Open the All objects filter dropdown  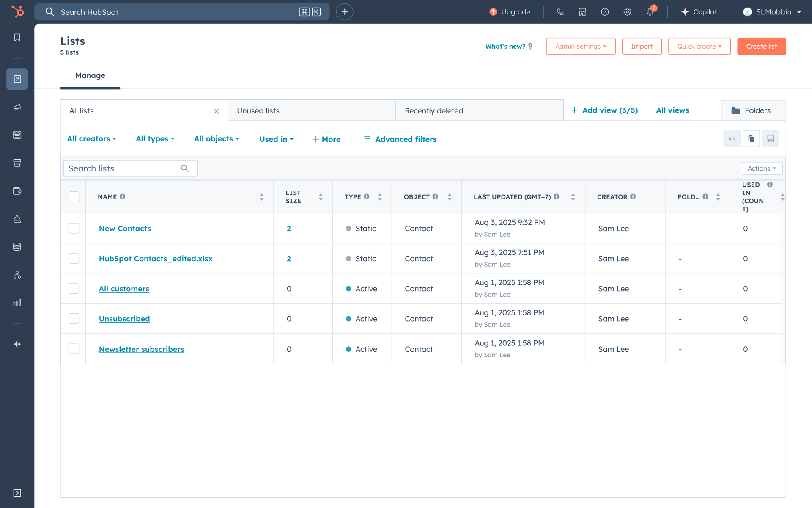click(217, 139)
